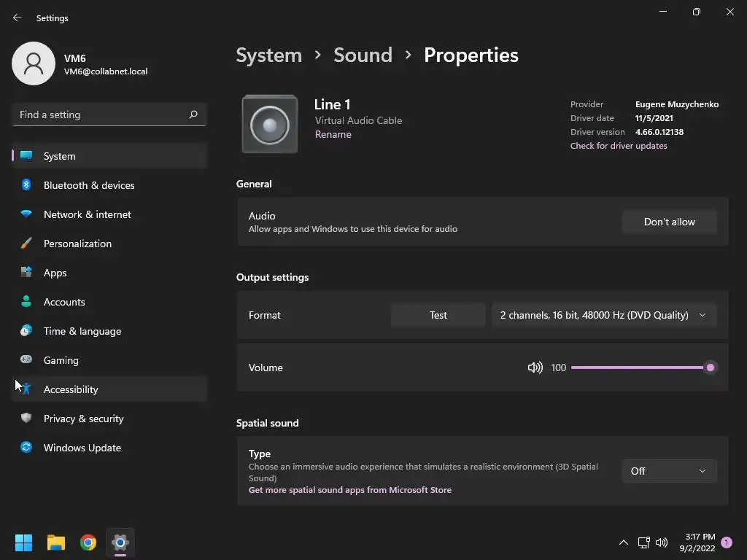Screen dimensions: 747x560
Task: Click Don't allow for Audio
Action: coord(669,222)
